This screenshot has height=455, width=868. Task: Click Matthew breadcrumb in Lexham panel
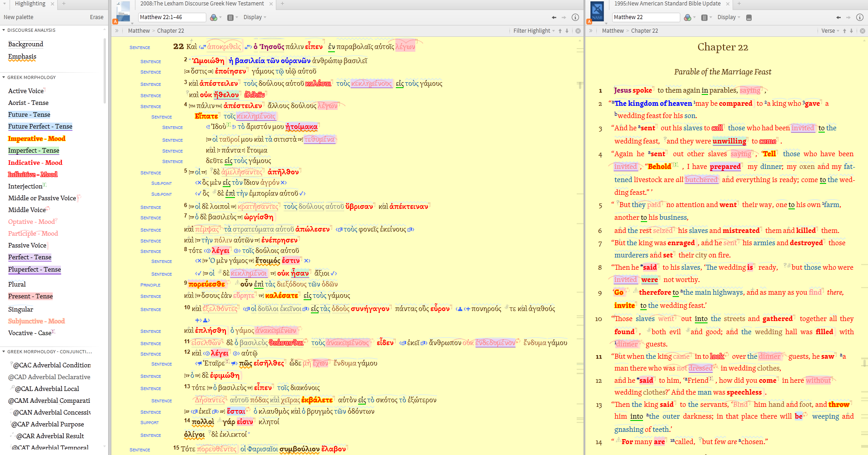click(x=139, y=31)
